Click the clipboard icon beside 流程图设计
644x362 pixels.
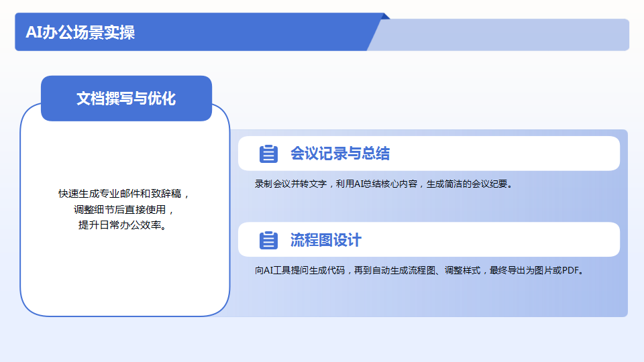click(x=268, y=240)
